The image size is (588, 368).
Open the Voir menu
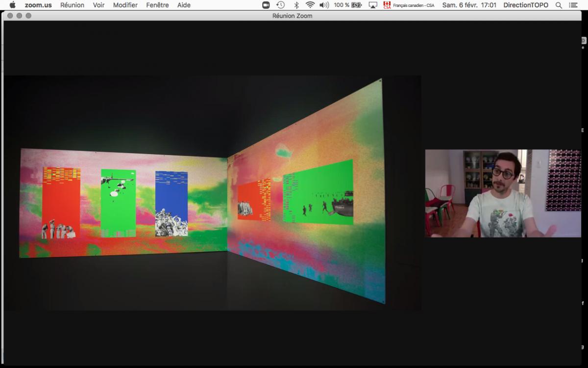click(98, 5)
